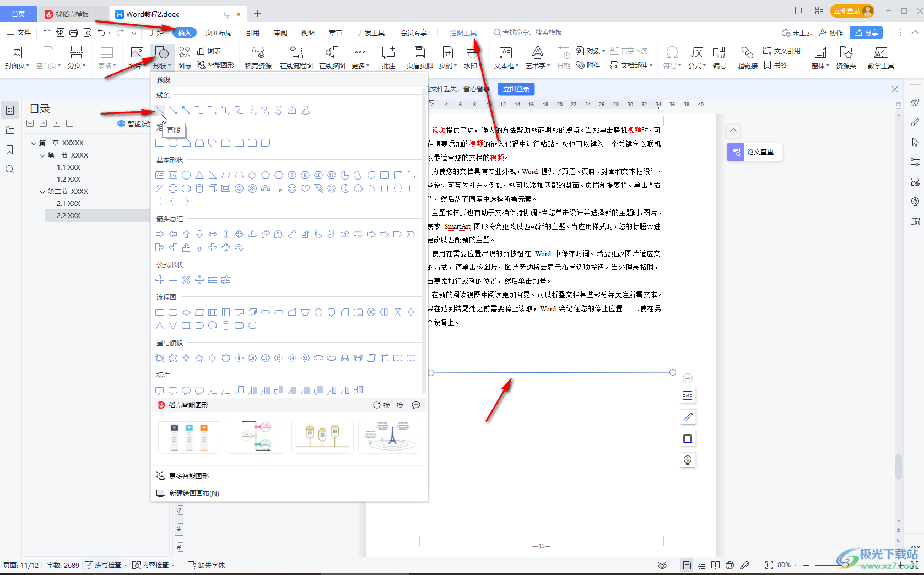Image resolution: width=924 pixels, height=575 pixels.
Task: Switch to web layout view
Action: coord(730,565)
